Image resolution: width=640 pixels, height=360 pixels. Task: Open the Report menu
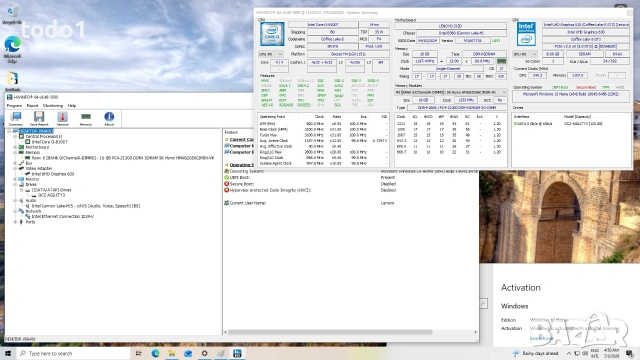[x=32, y=106]
